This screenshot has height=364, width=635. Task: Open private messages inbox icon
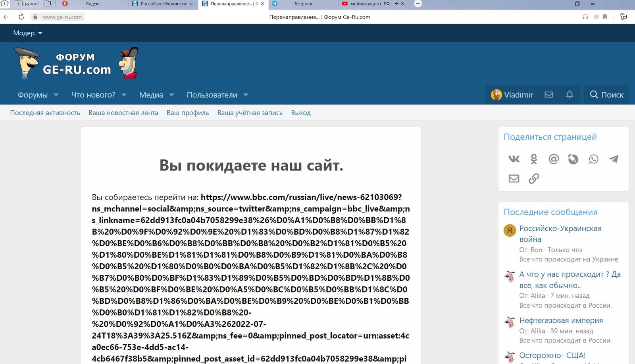(548, 95)
